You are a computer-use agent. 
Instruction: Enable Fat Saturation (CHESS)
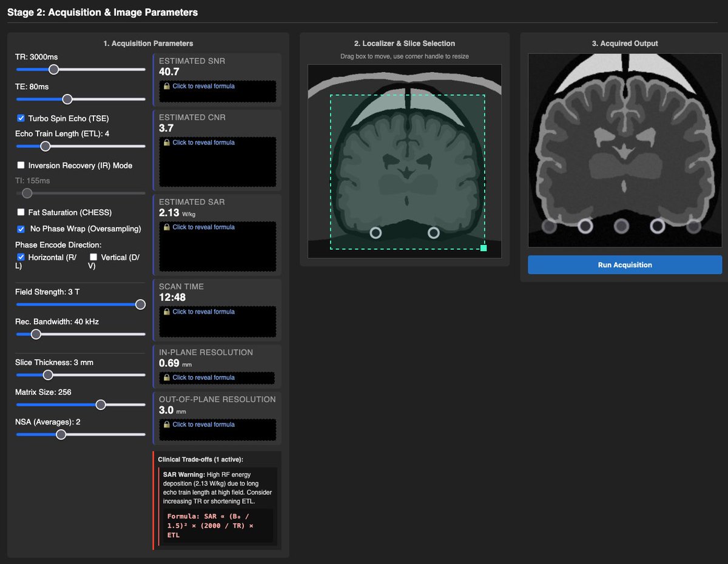tap(21, 212)
